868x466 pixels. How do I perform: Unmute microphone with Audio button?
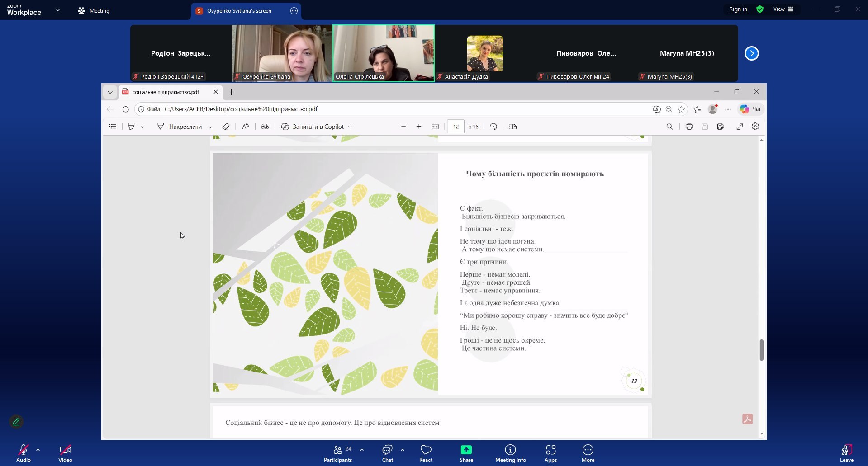(24, 453)
